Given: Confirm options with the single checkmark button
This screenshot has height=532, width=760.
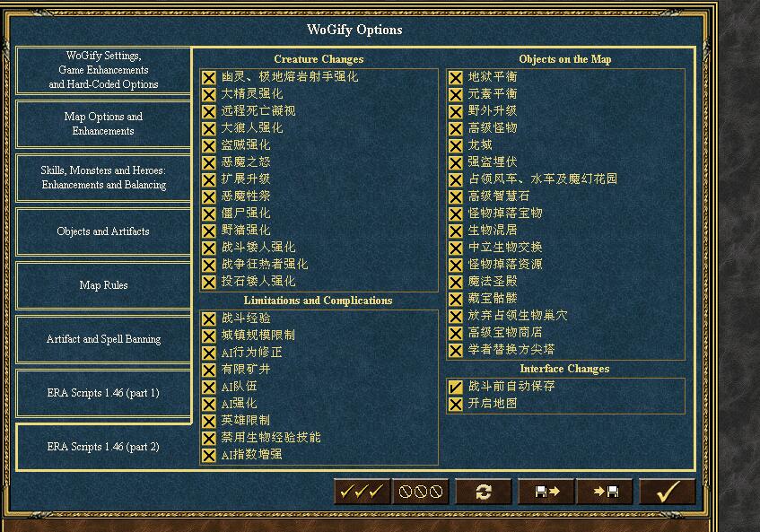Looking at the screenshot, I should 667,492.
